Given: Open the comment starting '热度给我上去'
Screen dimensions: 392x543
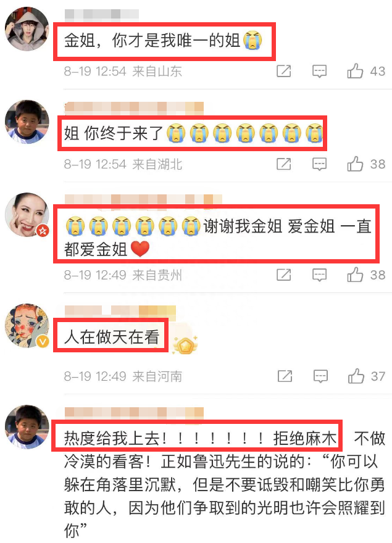Looking at the screenshot, I should (x=224, y=484).
